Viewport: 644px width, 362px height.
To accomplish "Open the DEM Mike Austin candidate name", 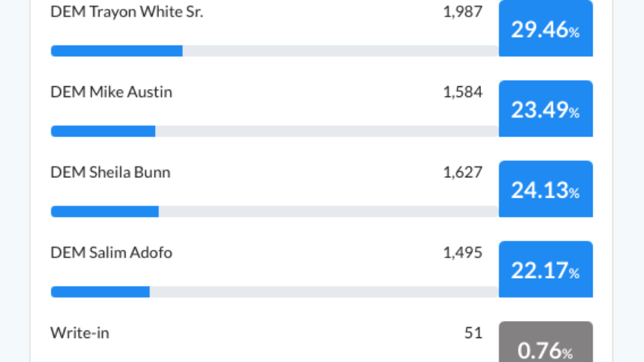I will pos(111,92).
